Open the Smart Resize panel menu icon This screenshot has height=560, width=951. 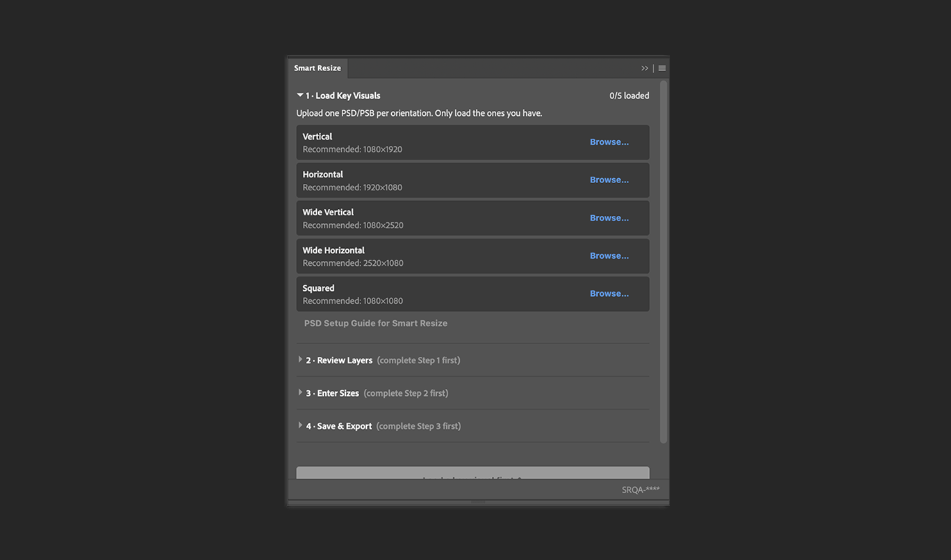coord(662,69)
